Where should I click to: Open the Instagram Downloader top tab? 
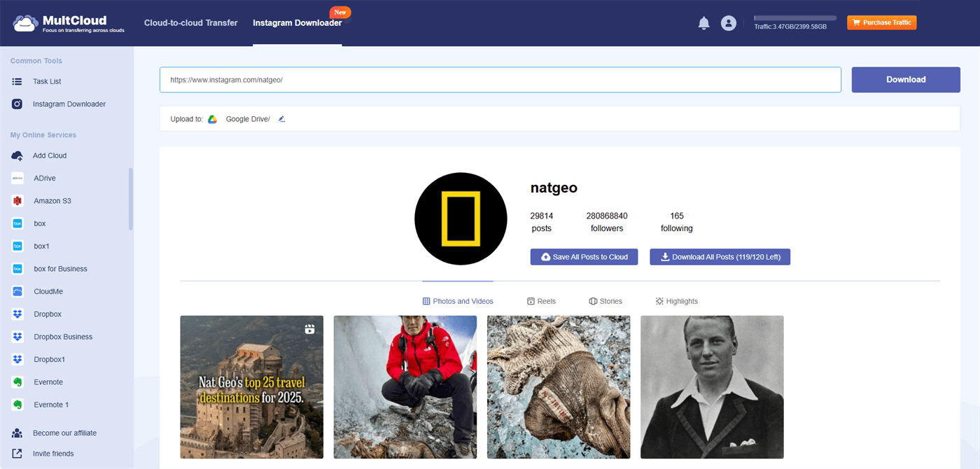click(x=297, y=23)
